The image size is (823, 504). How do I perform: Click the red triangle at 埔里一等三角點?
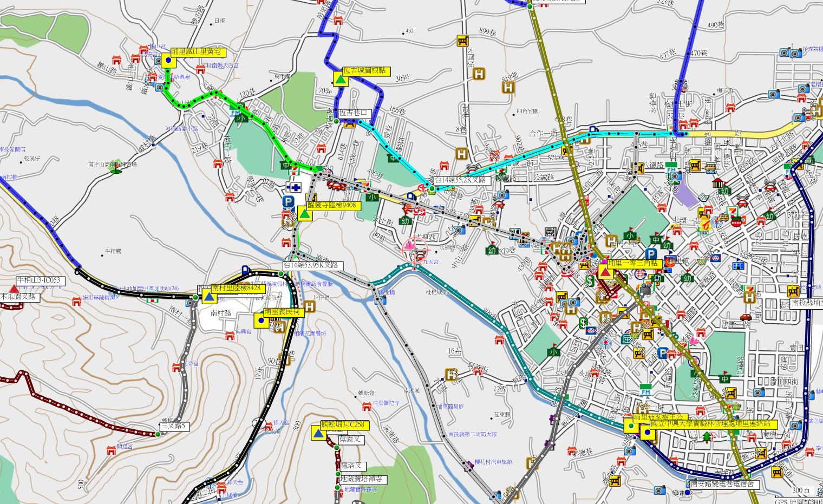[603, 272]
